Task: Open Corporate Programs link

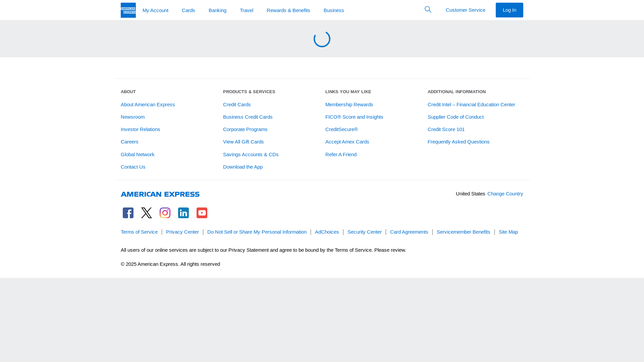Action: 245,129
